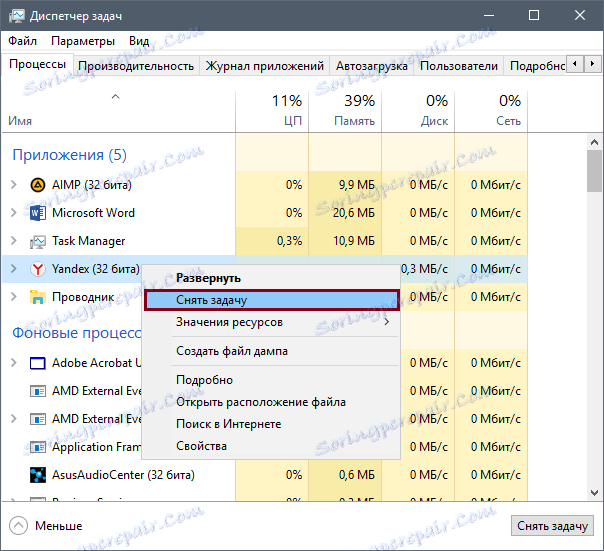Click the Проводник folder icon

(38, 297)
